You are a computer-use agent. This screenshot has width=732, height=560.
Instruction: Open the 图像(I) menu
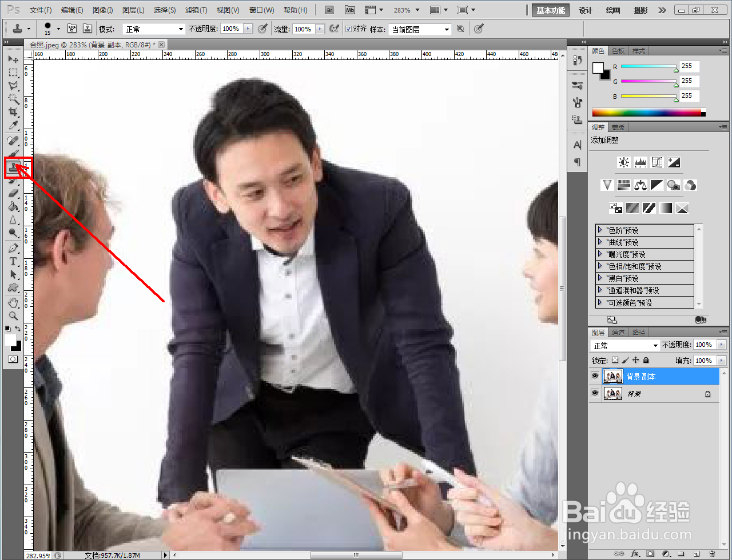pos(102,10)
